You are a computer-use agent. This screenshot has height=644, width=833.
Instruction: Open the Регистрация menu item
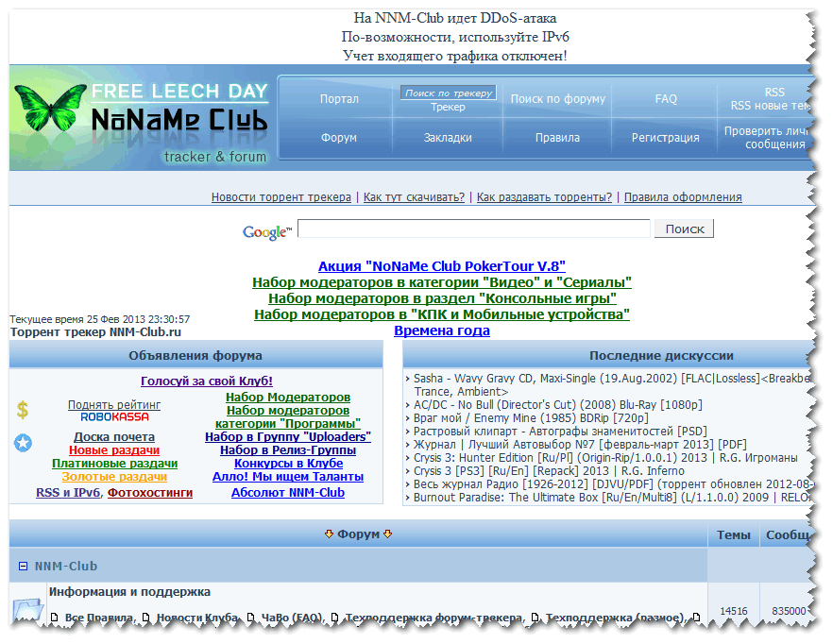click(665, 138)
